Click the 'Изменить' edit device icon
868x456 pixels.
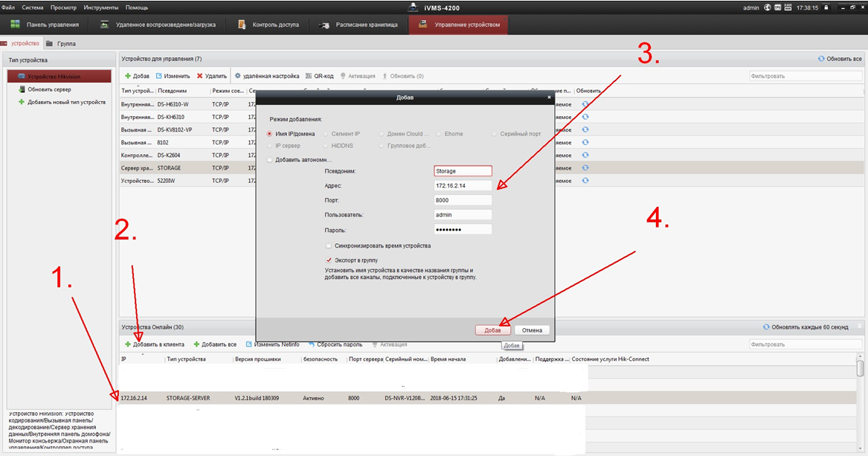[159, 76]
